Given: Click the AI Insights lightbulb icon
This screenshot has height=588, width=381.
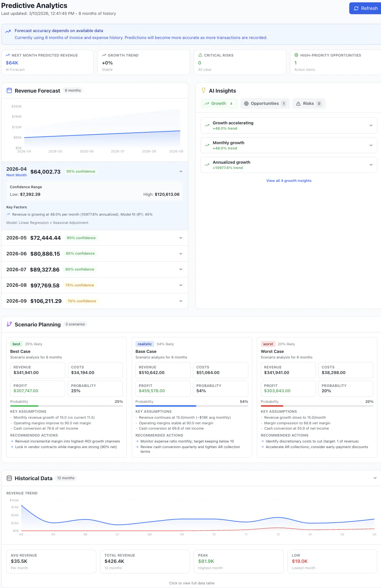Looking at the screenshot, I should [x=204, y=90].
